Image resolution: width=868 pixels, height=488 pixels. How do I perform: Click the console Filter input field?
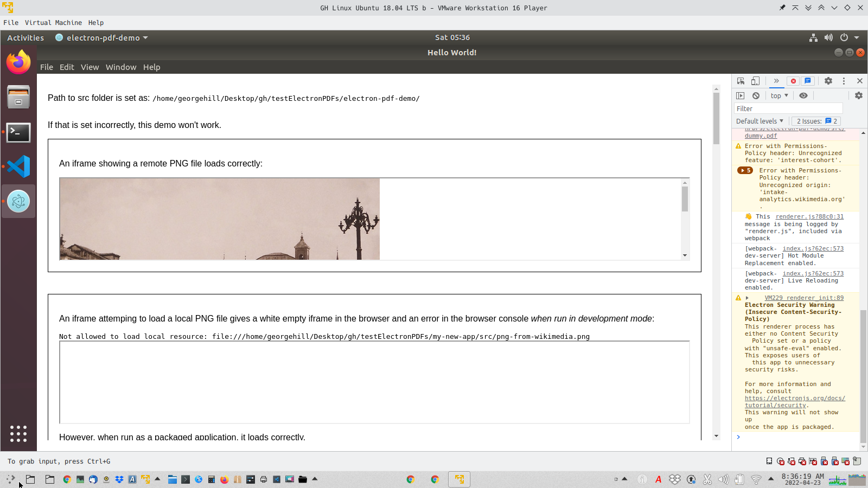point(788,108)
